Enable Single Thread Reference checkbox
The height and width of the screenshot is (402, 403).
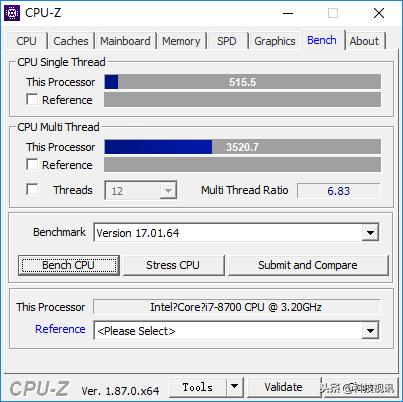(x=32, y=99)
